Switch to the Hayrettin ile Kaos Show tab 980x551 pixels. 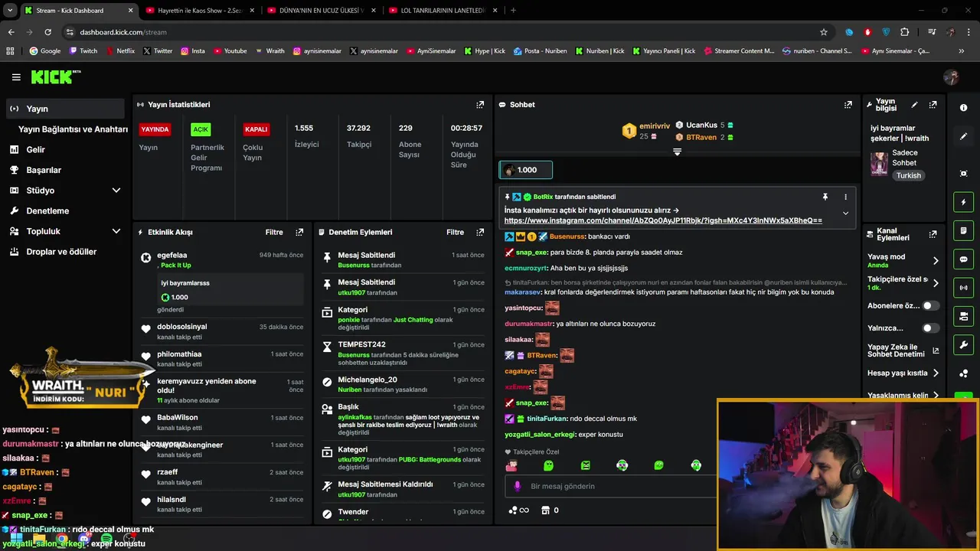[x=198, y=11]
